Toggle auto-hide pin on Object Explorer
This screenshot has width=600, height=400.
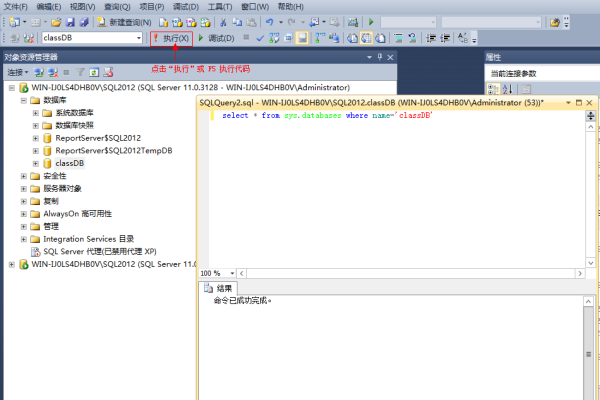click(380, 57)
